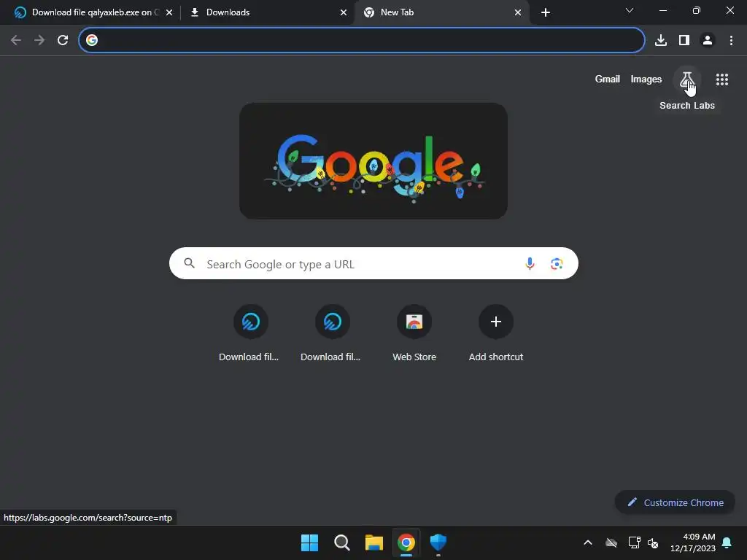Open Chrome three-dot menu
Image resolution: width=747 pixels, height=560 pixels.
point(731,40)
